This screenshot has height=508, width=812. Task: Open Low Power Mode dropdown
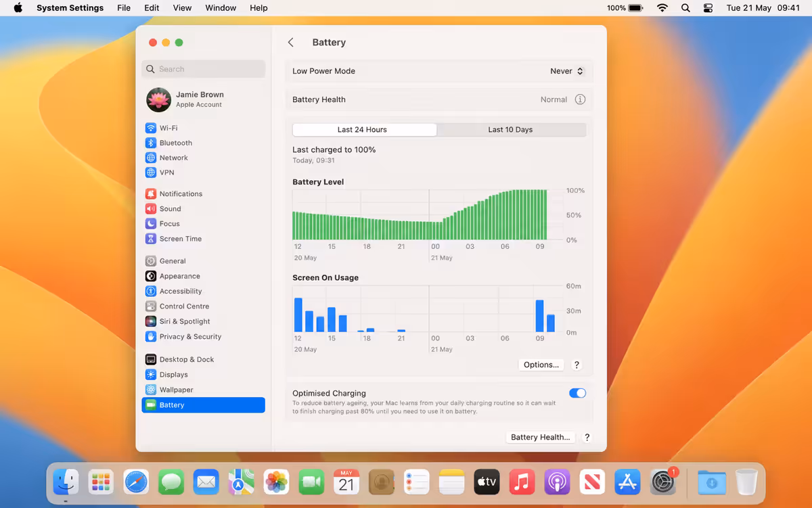566,71
